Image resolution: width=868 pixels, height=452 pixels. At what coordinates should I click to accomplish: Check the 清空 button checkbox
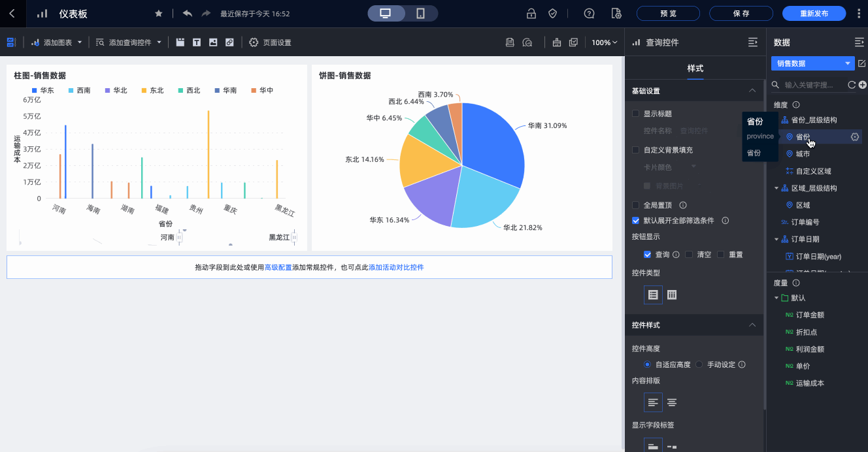click(x=689, y=255)
